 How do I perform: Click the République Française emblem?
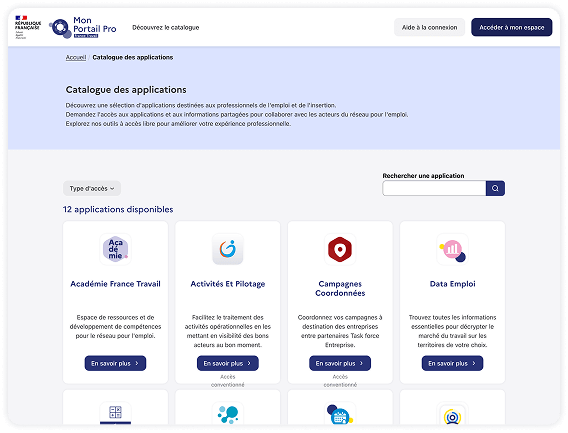pyautogui.click(x=28, y=27)
